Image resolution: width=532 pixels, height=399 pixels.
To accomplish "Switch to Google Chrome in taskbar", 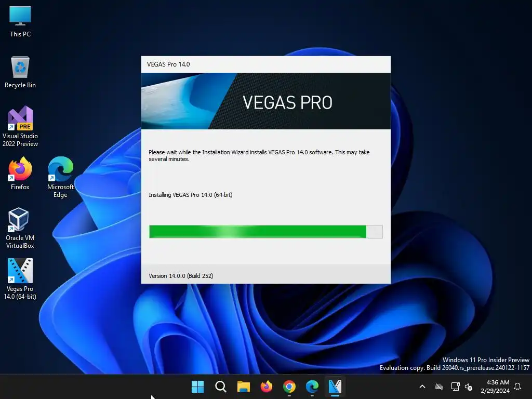I will [289, 387].
